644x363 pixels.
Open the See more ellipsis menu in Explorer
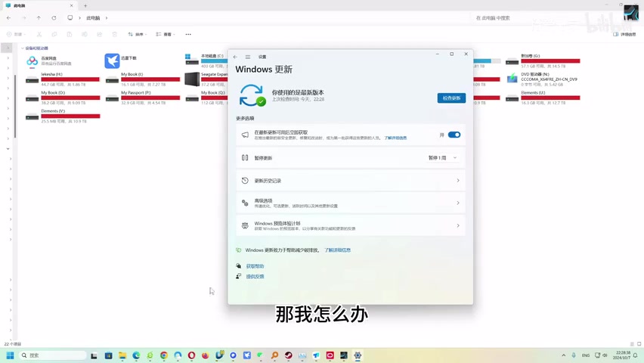(188, 35)
